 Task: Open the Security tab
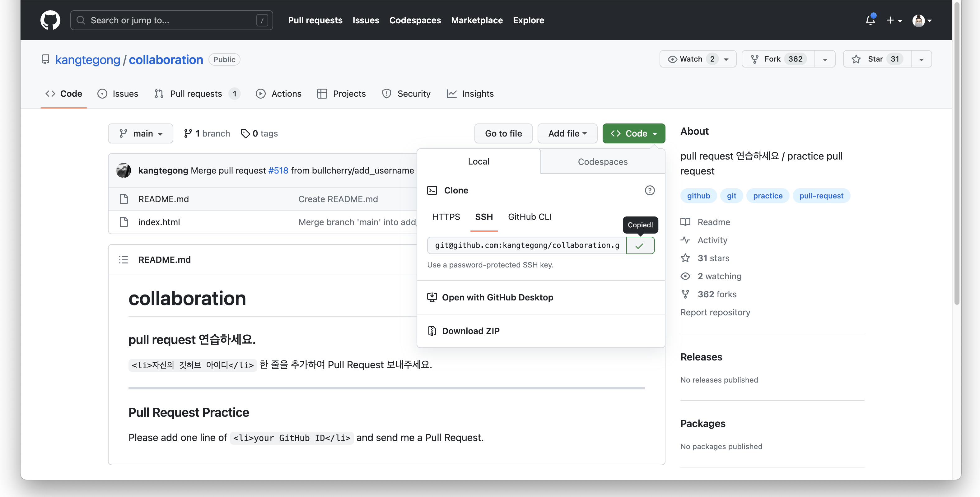click(x=406, y=94)
